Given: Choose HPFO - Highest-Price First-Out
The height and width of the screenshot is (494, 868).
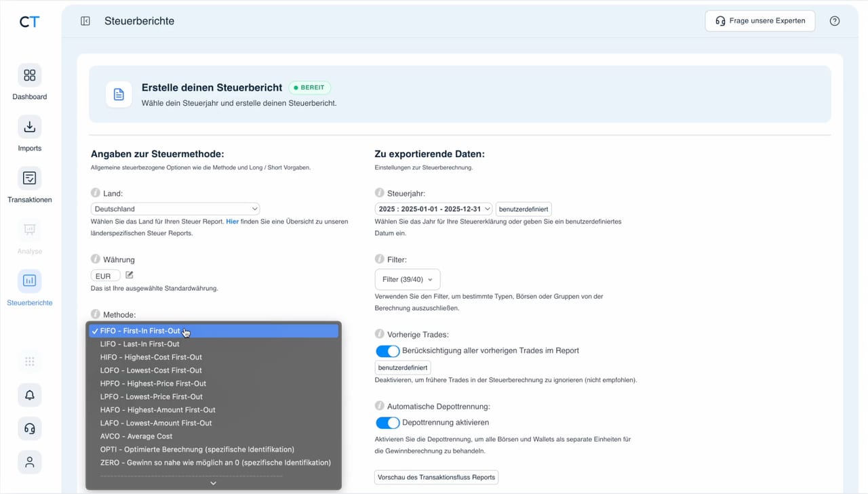Looking at the screenshot, I should tap(214, 384).
